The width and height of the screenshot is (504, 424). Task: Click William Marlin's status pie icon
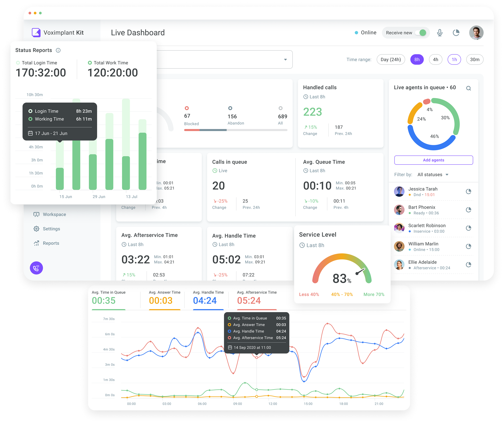tap(468, 246)
